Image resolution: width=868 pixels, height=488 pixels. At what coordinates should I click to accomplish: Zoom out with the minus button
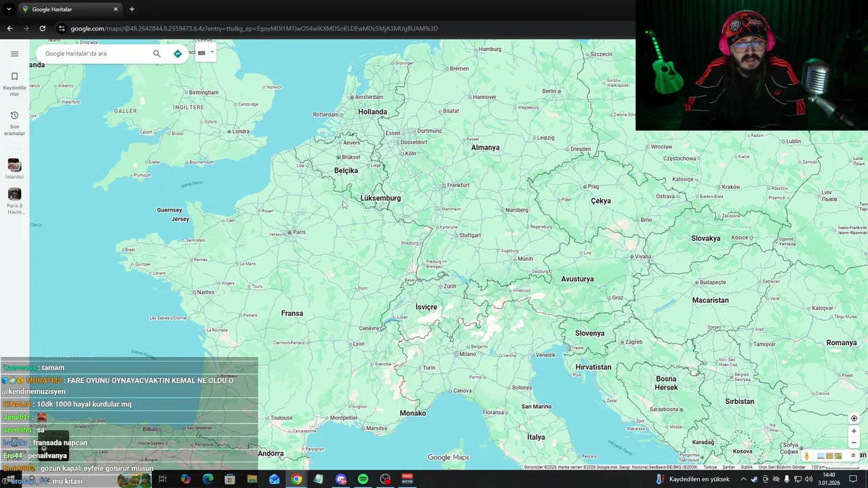point(854,443)
